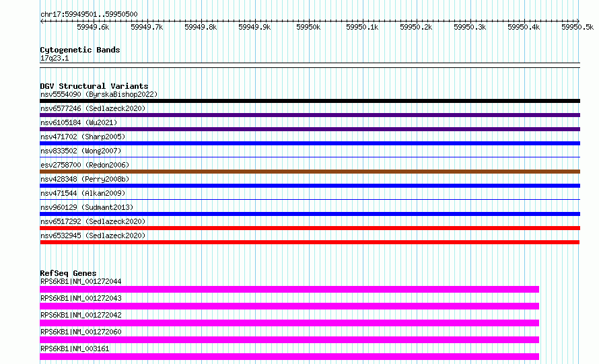599x364 pixels.
Task: Open the nsv6577246 (Sedlazeck2020) label
Action: (x=93, y=108)
